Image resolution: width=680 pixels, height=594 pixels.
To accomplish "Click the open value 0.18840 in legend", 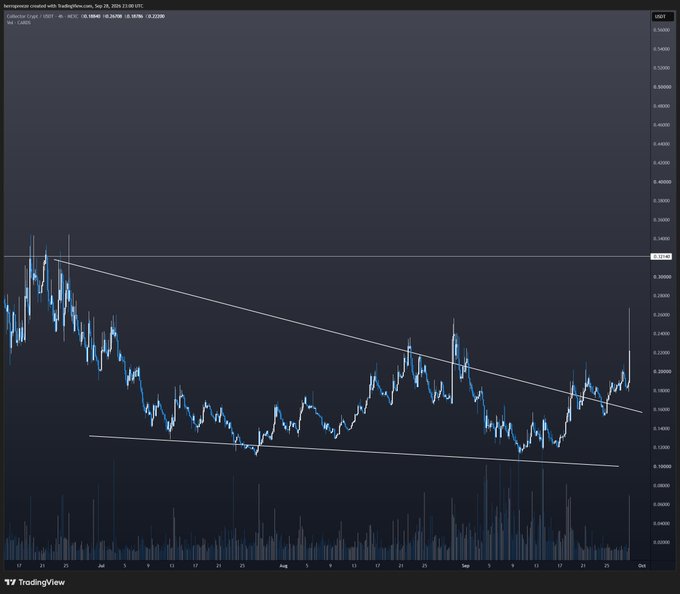I will (92, 16).
